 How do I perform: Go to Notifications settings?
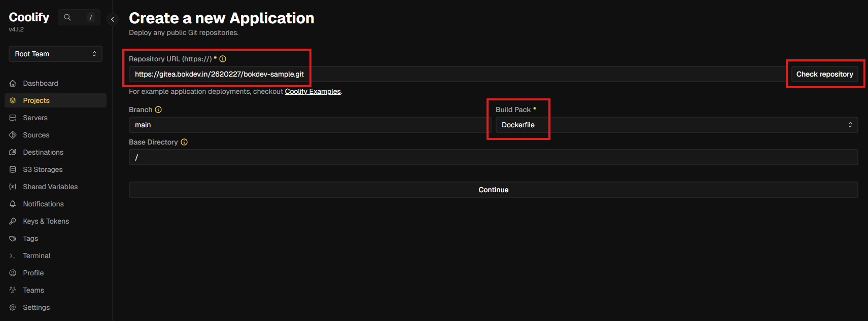point(55,204)
